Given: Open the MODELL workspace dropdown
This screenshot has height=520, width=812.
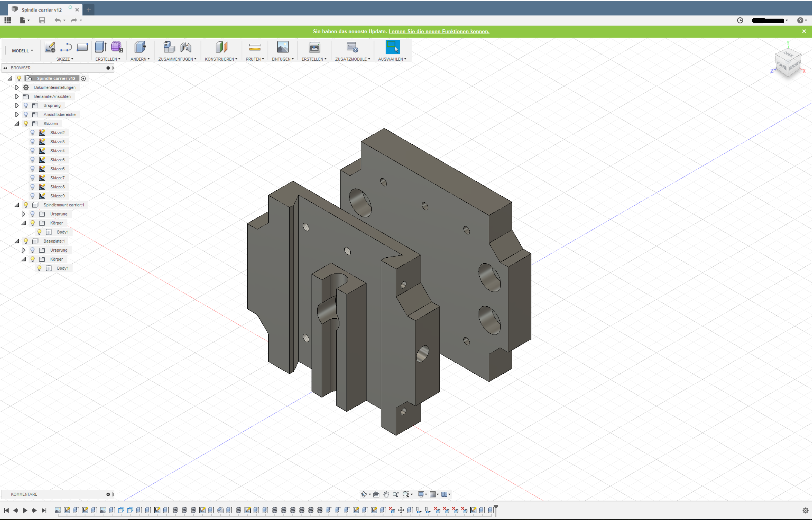Looking at the screenshot, I should pos(22,51).
